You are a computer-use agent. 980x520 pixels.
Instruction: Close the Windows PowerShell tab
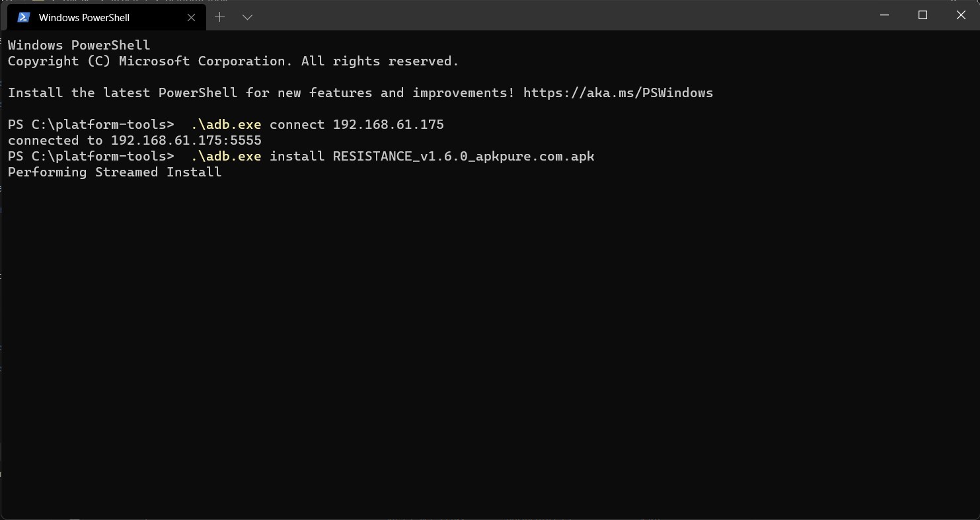191,17
